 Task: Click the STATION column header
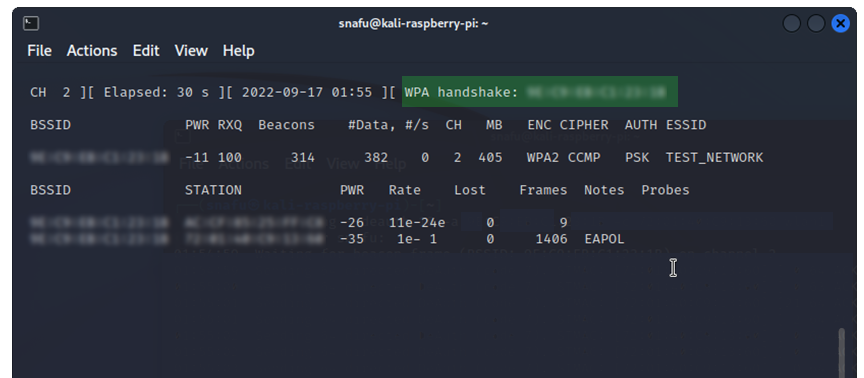(213, 191)
